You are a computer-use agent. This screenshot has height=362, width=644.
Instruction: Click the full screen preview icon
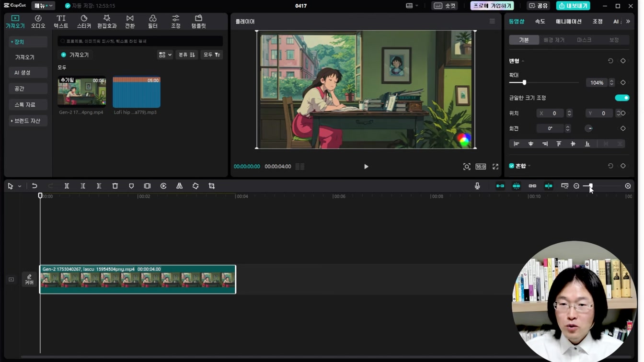(x=495, y=167)
